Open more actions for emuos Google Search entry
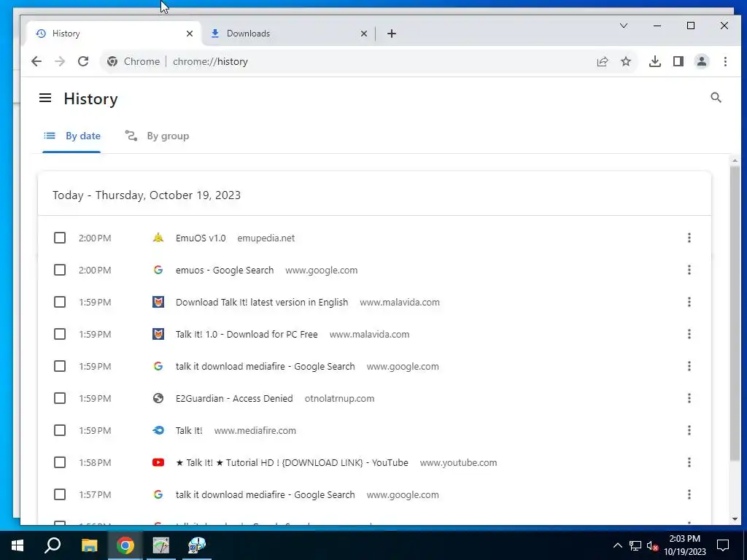Image resolution: width=747 pixels, height=560 pixels. coord(689,270)
